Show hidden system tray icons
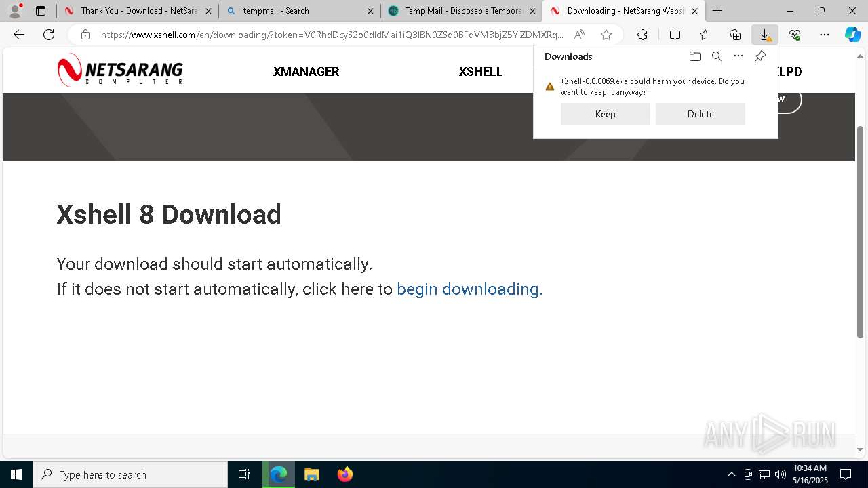This screenshot has width=868, height=488. (x=731, y=474)
